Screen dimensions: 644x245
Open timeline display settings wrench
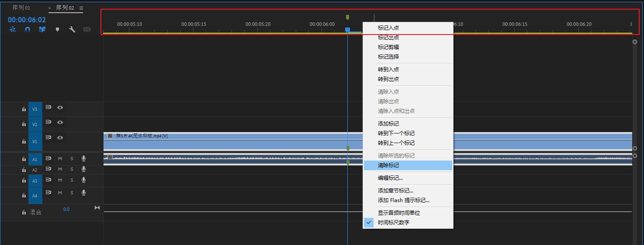point(72,29)
